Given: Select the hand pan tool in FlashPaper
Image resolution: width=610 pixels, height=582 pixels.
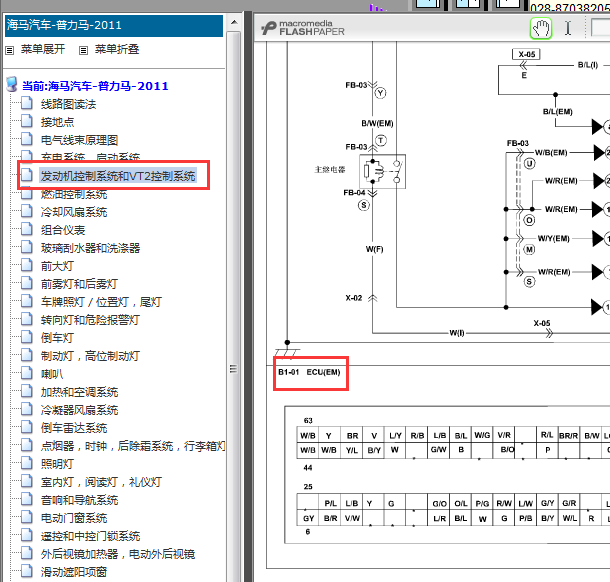Looking at the screenshot, I should coord(541,28).
